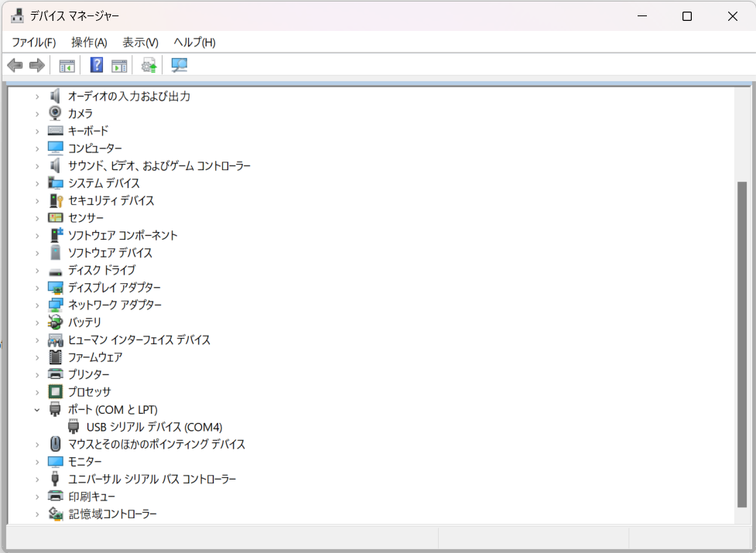Click the drive icon beside ディスク ドライブ

[x=56, y=271]
